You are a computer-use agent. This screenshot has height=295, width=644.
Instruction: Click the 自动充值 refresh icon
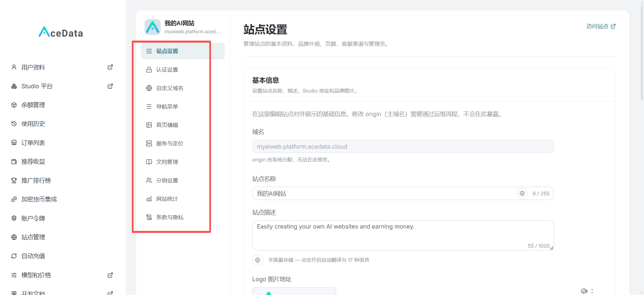pyautogui.click(x=14, y=256)
